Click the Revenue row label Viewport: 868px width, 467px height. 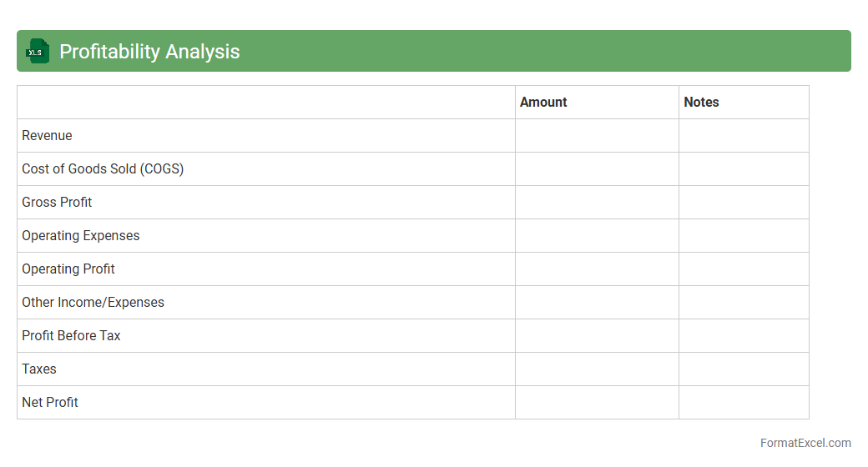click(x=47, y=135)
